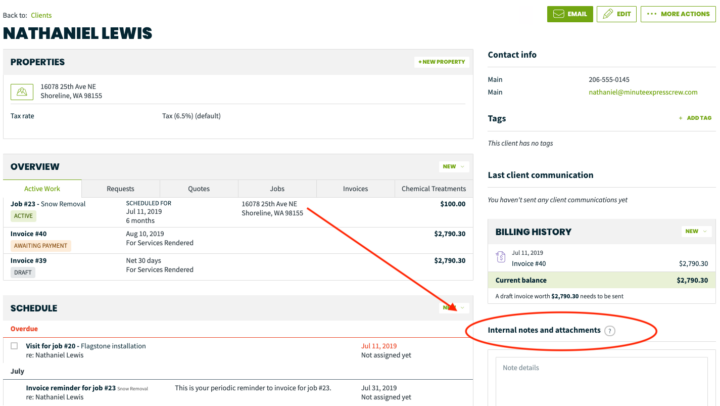Expand the New dropdown in Billing History
Viewport: 720px width, 406px height.
(695, 231)
